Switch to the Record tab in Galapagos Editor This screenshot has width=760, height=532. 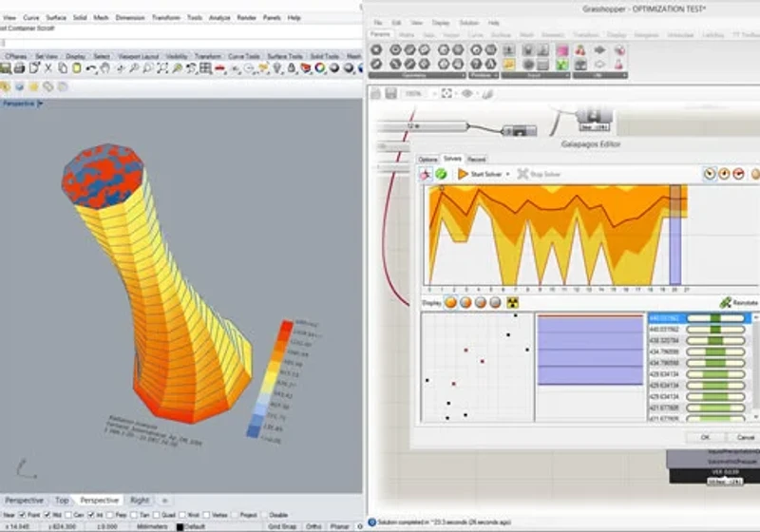[x=476, y=160]
